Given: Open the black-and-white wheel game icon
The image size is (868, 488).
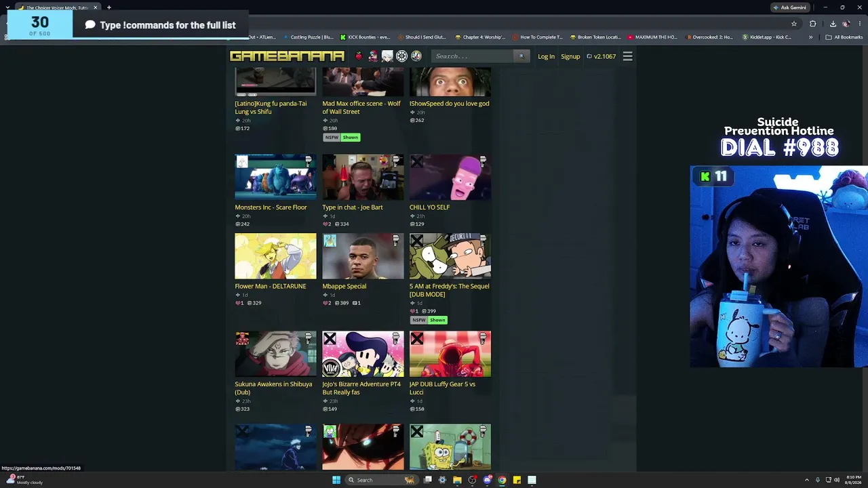Looking at the screenshot, I should point(401,56).
